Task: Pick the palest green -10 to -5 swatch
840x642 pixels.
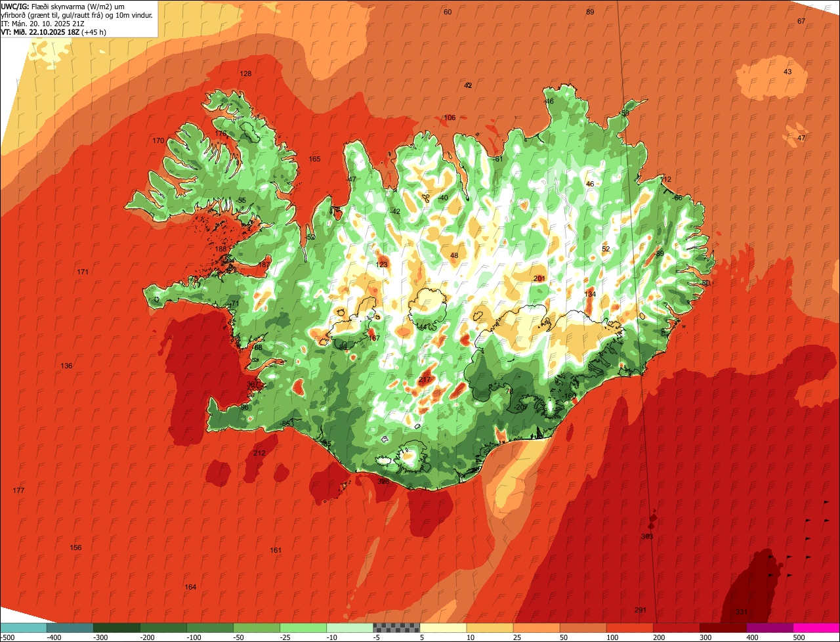Action: click(350, 628)
